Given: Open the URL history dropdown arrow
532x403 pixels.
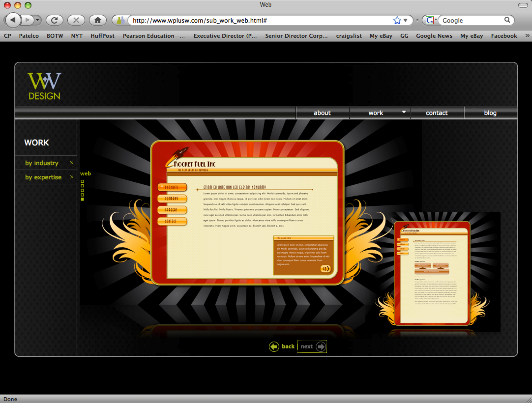Looking at the screenshot, I should click(x=405, y=20).
